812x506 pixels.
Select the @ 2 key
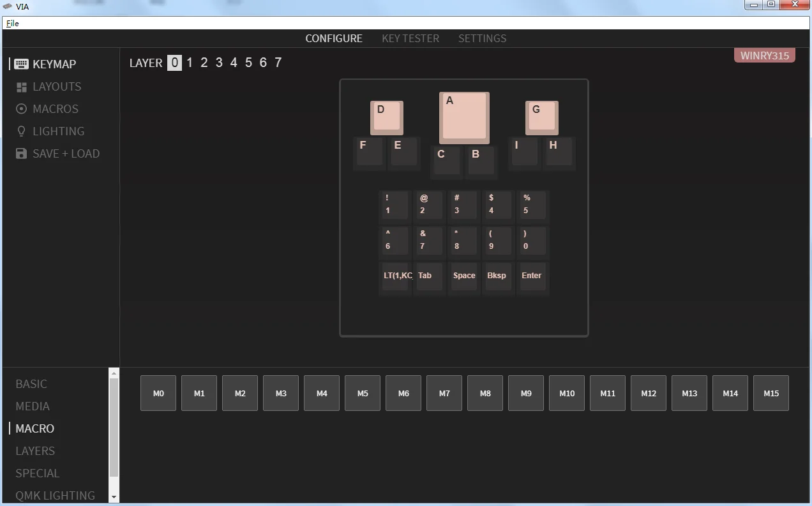430,206
